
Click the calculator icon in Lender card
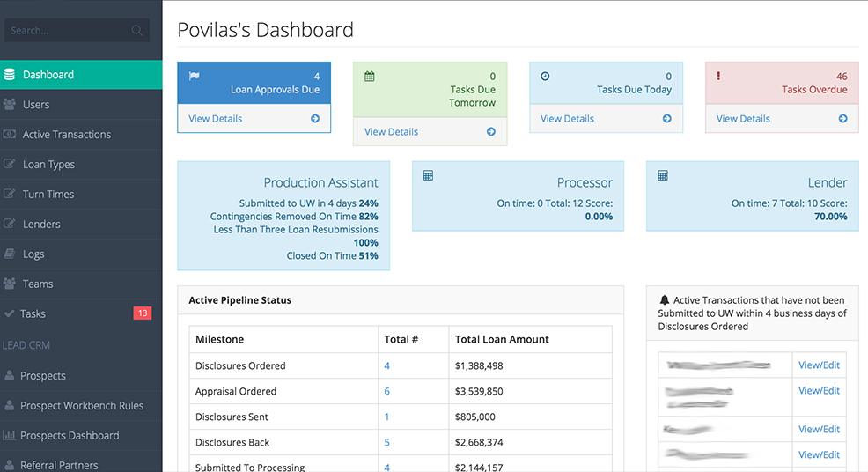(x=663, y=175)
